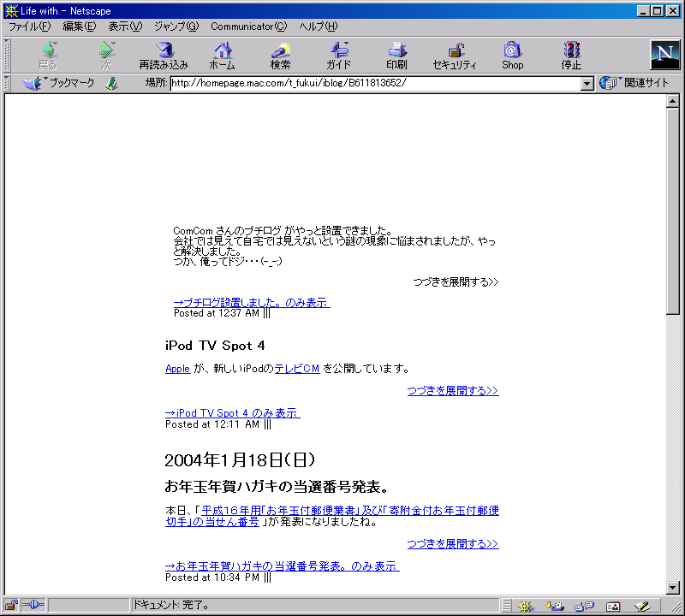Click the Forward (次) toolbar icon
The image size is (685, 616).
(106, 55)
